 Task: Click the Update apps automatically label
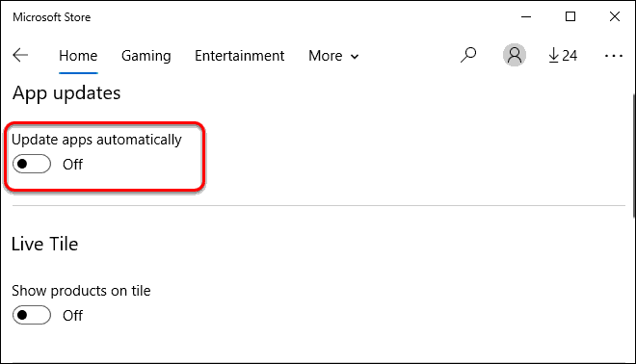[96, 140]
